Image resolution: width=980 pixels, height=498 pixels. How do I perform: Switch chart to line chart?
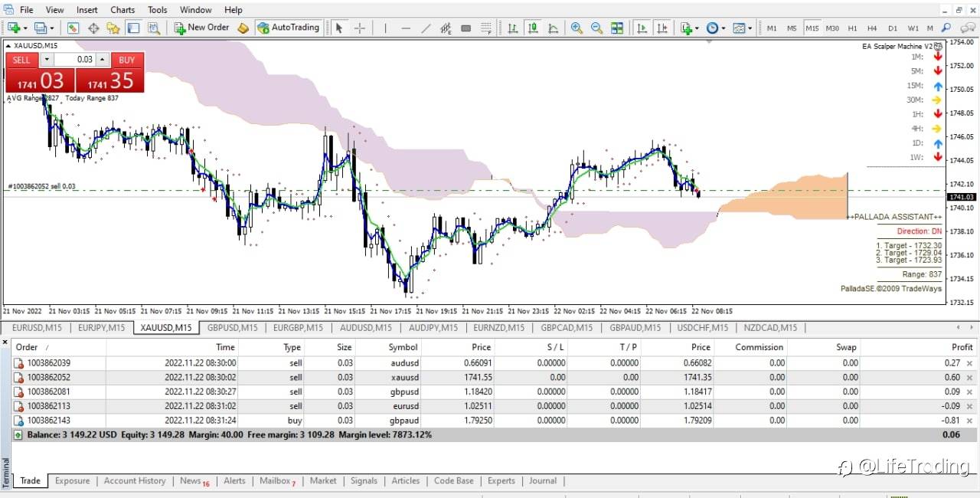553,28
